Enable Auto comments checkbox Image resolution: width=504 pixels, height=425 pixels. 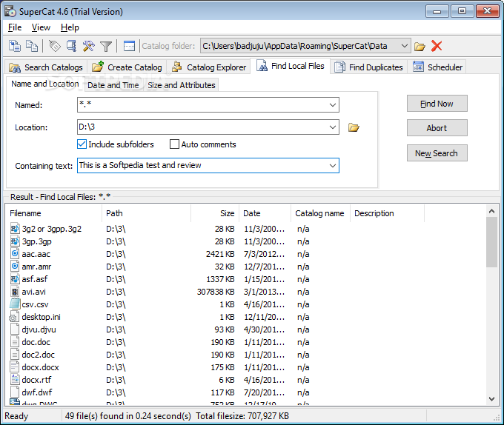(x=174, y=144)
